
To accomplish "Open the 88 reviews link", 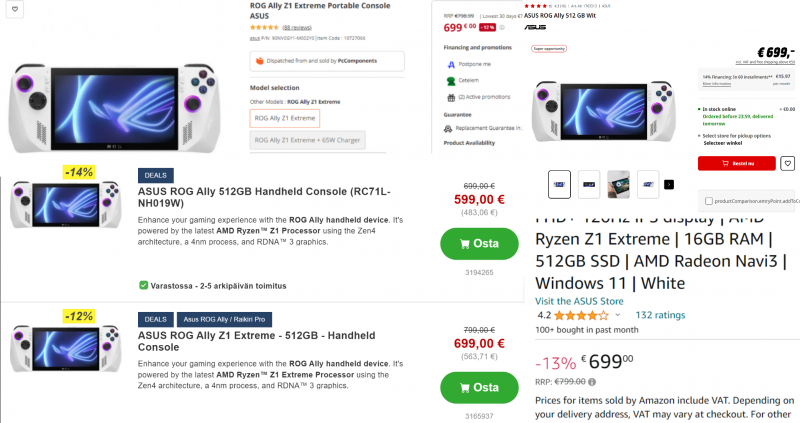I will point(296,28).
